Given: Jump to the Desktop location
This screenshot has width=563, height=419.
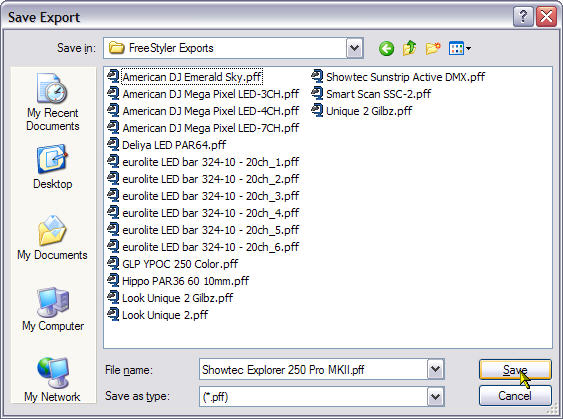Looking at the screenshot, I should [53, 167].
